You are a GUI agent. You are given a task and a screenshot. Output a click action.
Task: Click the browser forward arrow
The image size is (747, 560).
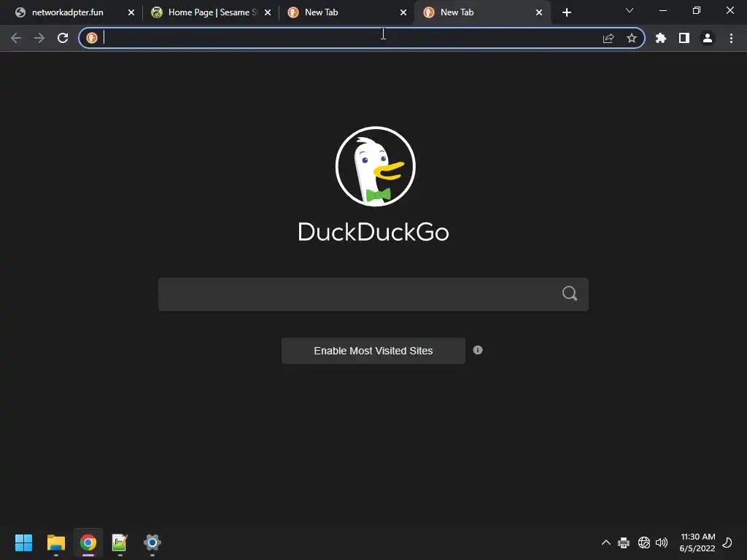click(x=39, y=38)
